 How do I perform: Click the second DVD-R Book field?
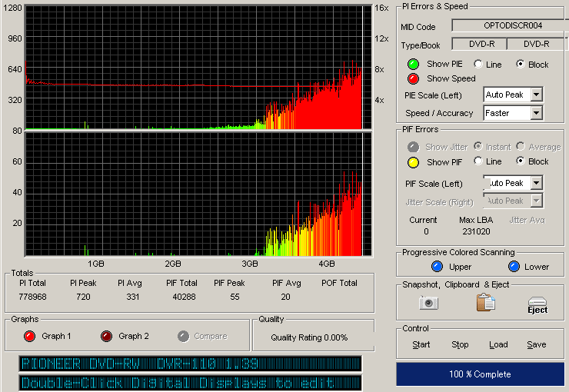coord(536,44)
